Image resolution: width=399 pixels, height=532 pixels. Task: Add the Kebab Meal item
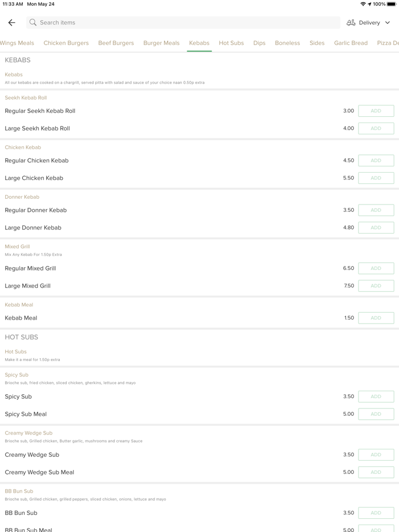376,318
